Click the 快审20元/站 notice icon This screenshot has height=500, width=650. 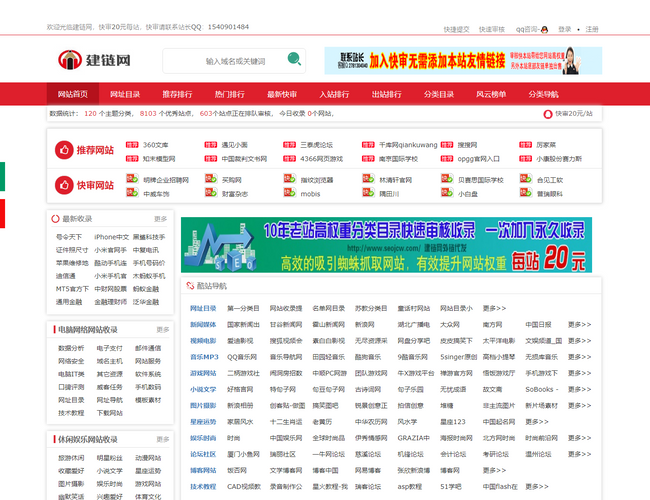click(x=550, y=114)
